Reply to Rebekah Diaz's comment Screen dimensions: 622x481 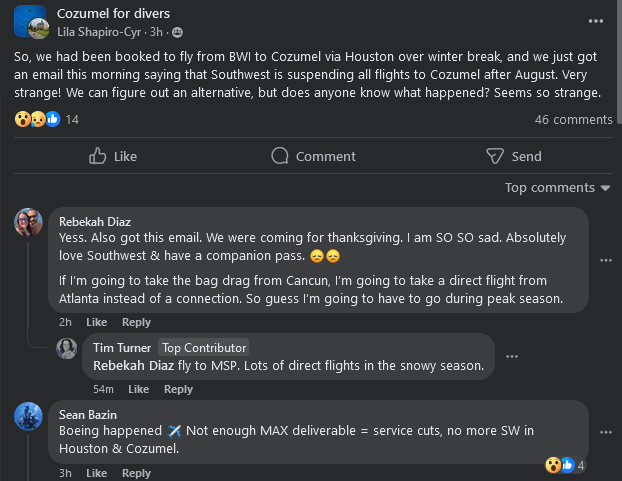[x=136, y=322]
